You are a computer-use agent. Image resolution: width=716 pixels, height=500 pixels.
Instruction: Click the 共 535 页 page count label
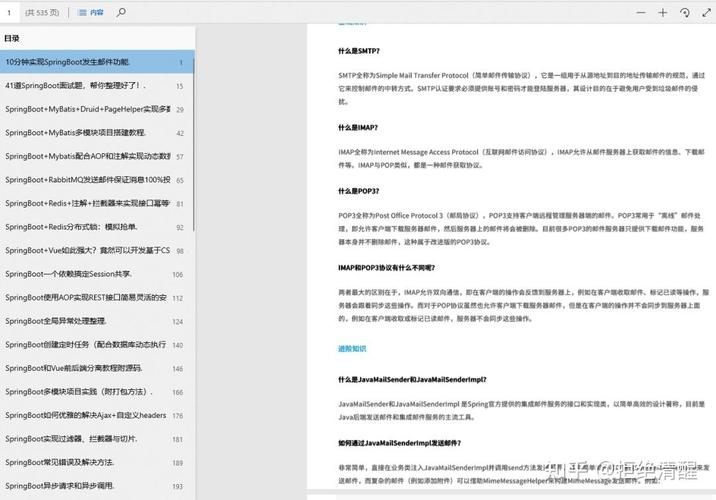click(x=42, y=13)
